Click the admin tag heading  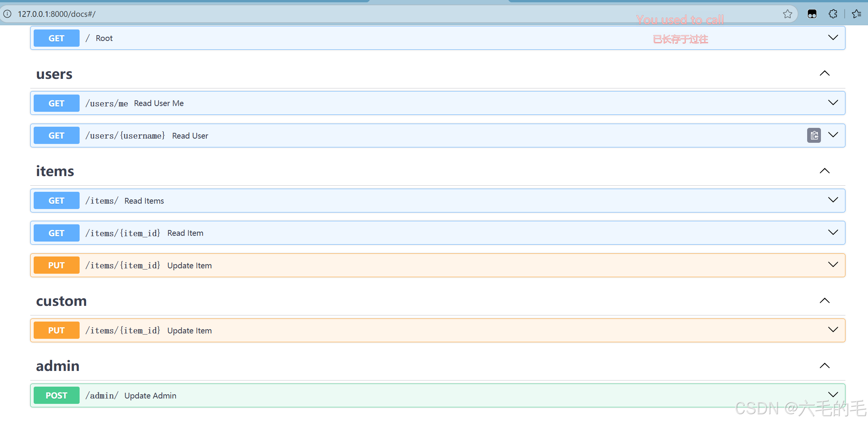58,366
